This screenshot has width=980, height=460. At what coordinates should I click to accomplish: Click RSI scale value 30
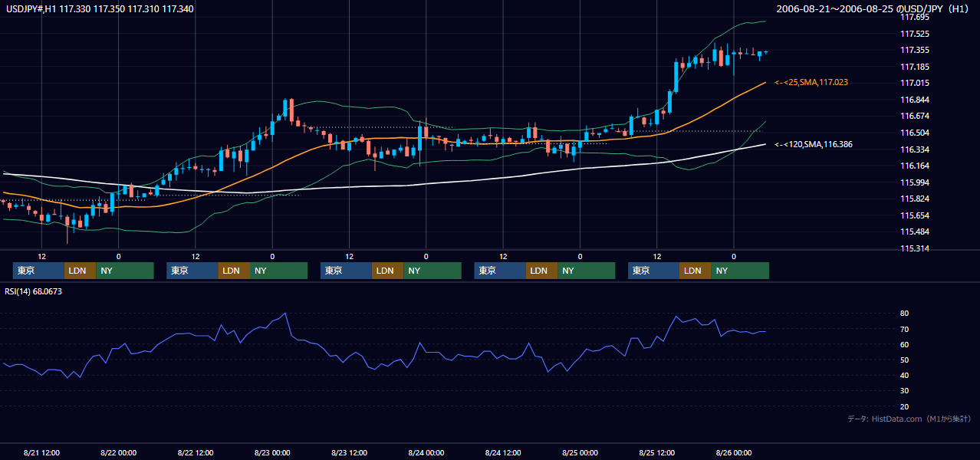click(904, 391)
